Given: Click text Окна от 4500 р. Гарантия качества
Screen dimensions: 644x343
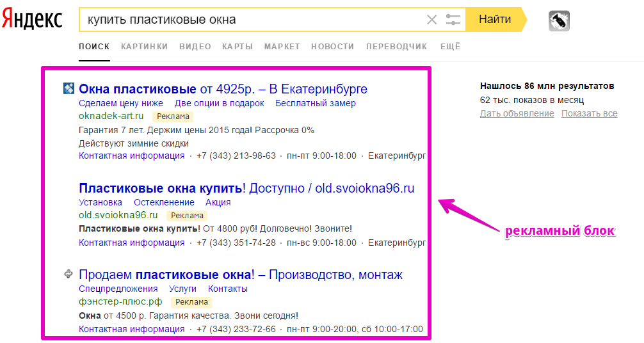Looking at the screenshot, I should tap(188, 316).
